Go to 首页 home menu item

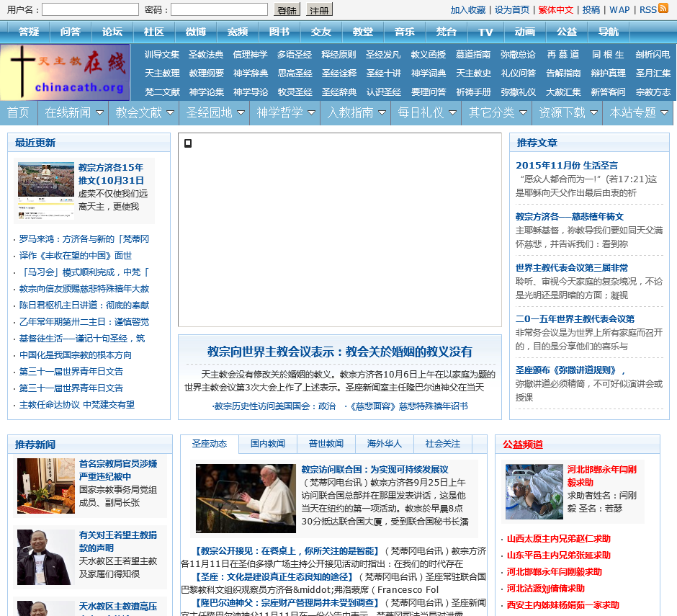[x=18, y=112]
